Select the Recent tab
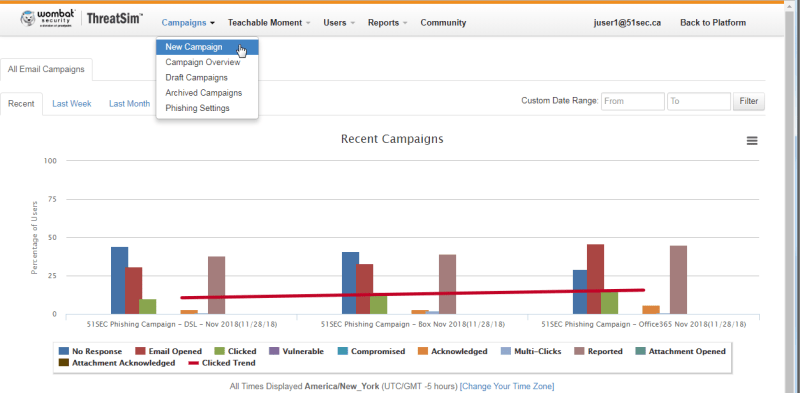This screenshot has width=800, height=393. [x=21, y=104]
